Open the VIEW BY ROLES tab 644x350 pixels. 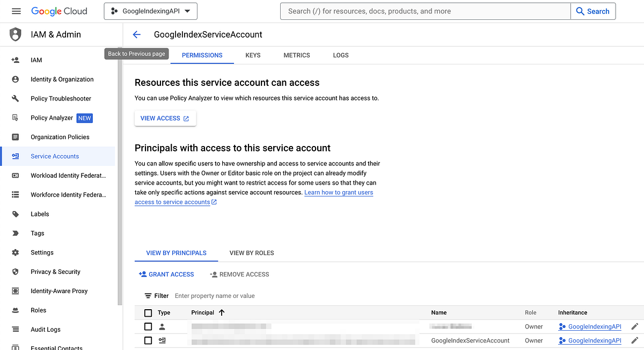(x=251, y=253)
